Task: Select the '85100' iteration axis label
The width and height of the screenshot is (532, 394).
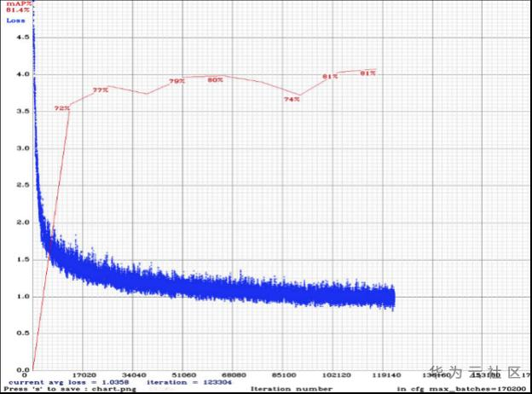Action: pyautogui.click(x=284, y=375)
